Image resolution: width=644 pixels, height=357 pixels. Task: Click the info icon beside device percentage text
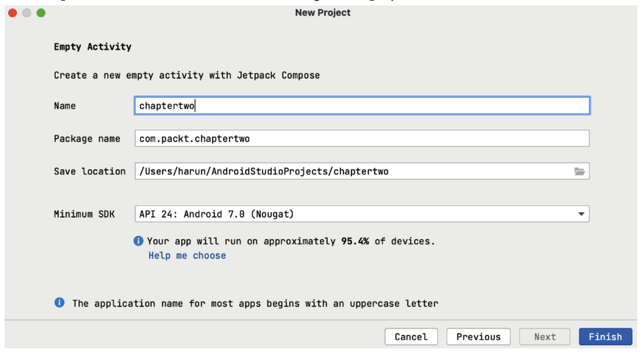139,241
